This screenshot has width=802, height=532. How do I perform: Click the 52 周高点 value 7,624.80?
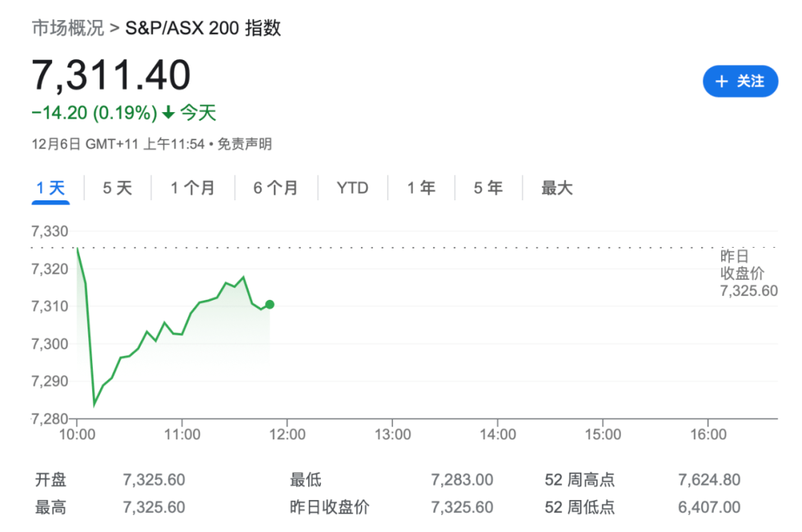(x=709, y=480)
